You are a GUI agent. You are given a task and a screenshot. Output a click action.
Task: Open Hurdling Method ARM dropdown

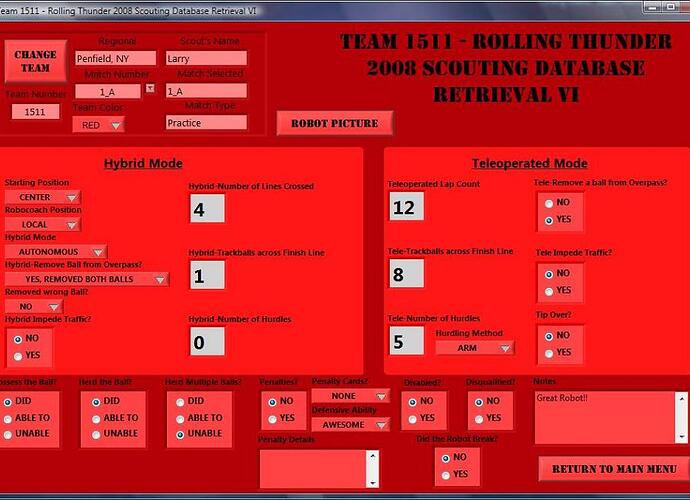475,348
